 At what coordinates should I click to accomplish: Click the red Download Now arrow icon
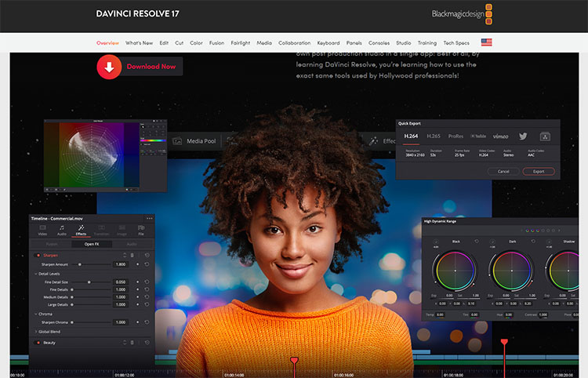109,67
